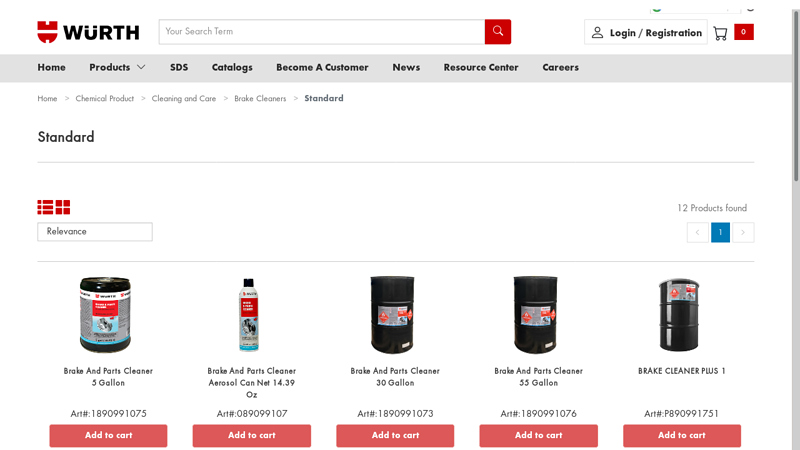Screen dimensions: 800x450
Task: Select page 1 in pagination
Action: (x=720, y=233)
